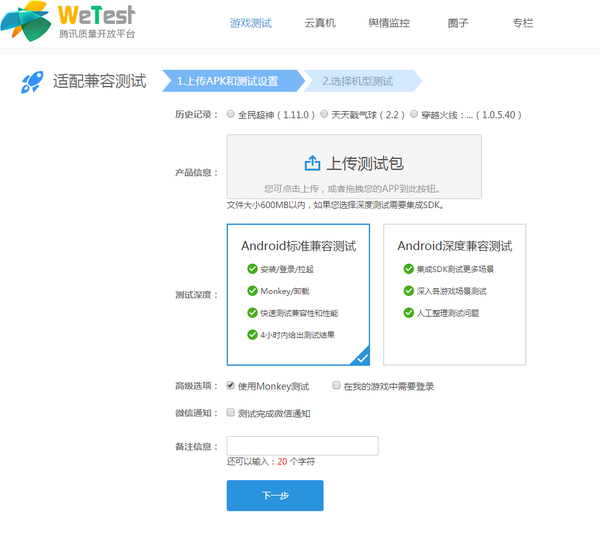Open the 圈子 nav item
Screen dimensions: 600x537
pyautogui.click(x=458, y=23)
